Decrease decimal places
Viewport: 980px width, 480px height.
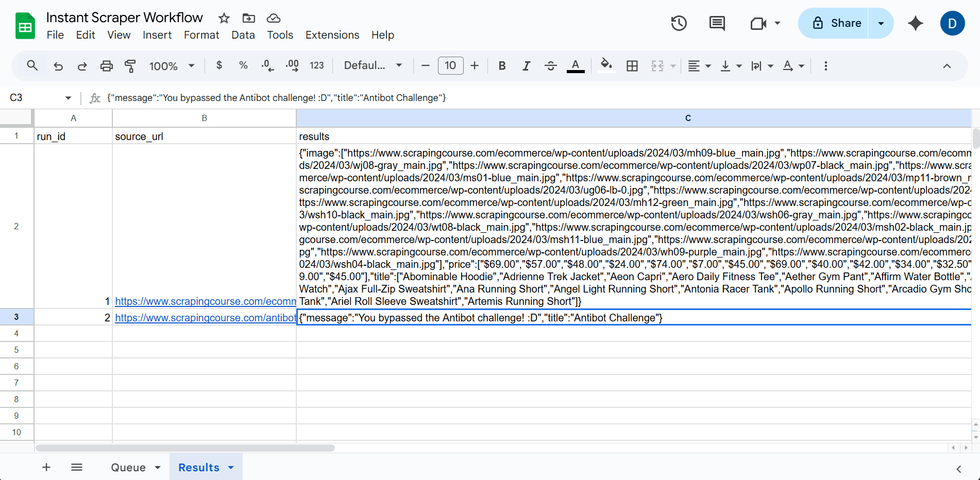(267, 65)
